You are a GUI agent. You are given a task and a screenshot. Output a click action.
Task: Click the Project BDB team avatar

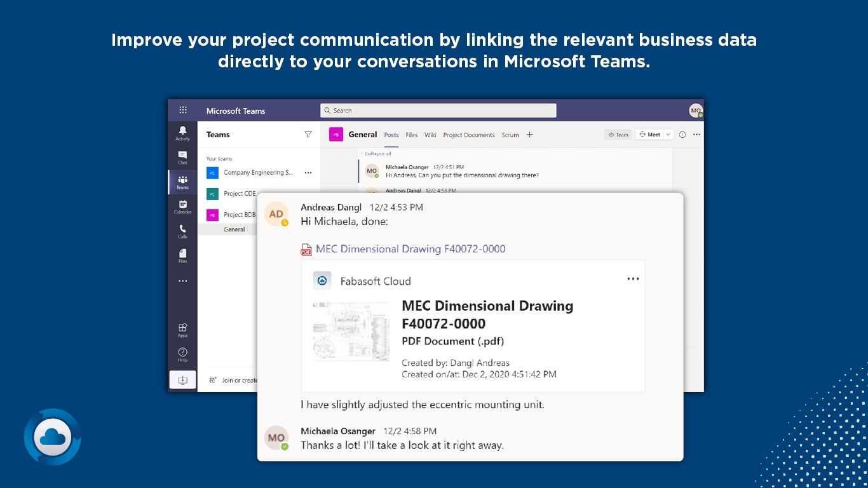point(212,215)
